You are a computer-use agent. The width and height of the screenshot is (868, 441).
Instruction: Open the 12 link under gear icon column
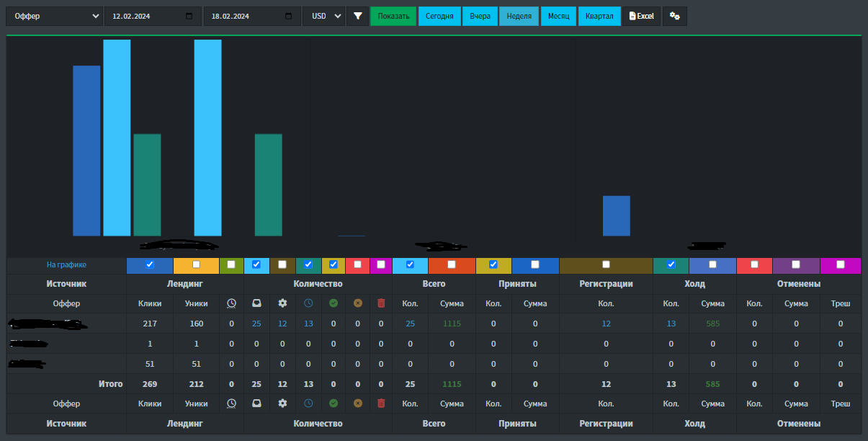282,324
